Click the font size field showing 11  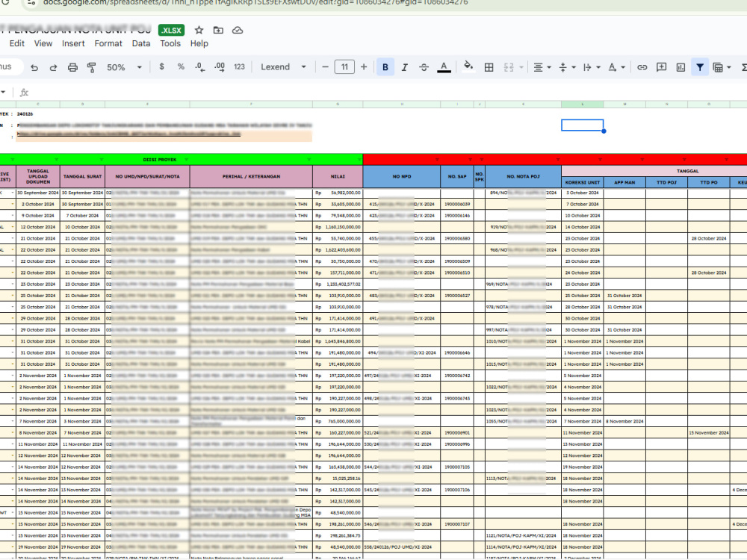coord(344,67)
